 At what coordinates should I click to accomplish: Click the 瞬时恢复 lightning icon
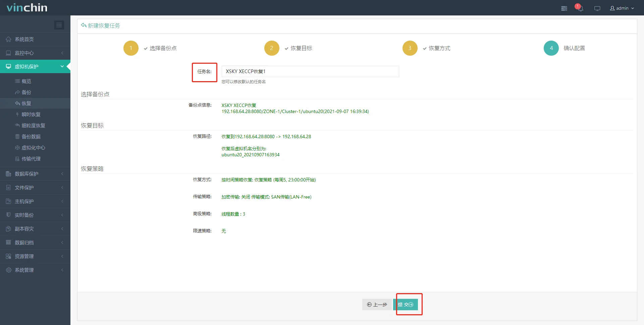(x=17, y=114)
